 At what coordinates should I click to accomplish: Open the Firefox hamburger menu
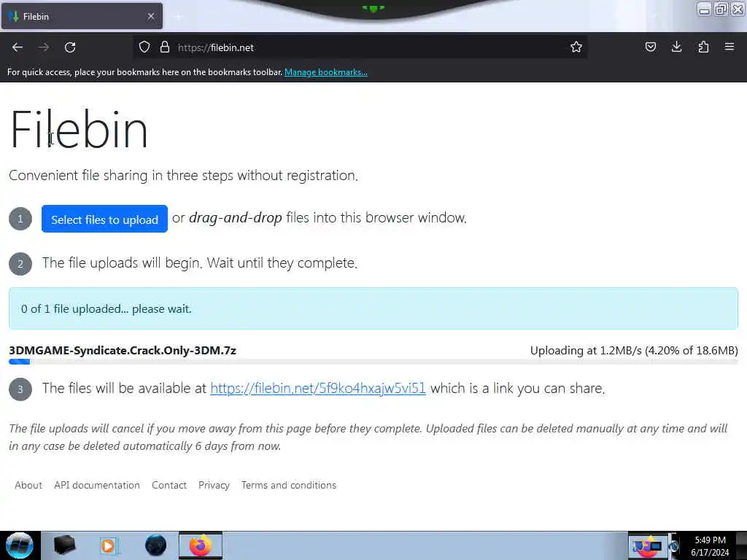729,47
